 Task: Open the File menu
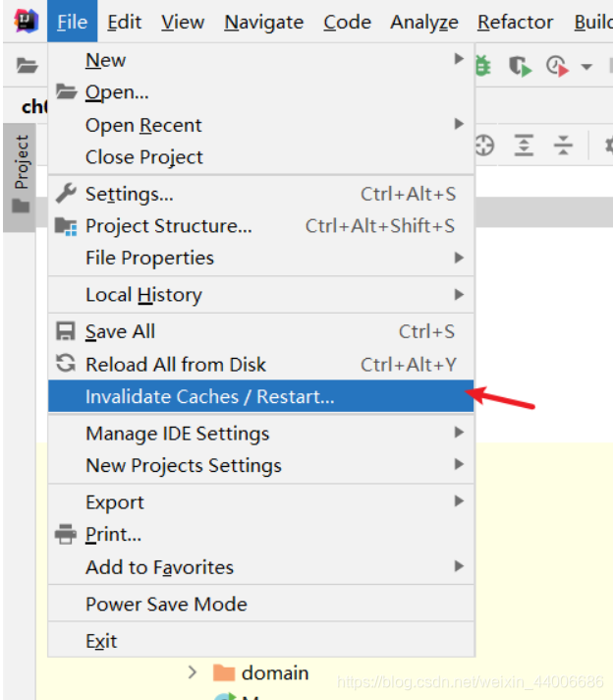[73, 22]
